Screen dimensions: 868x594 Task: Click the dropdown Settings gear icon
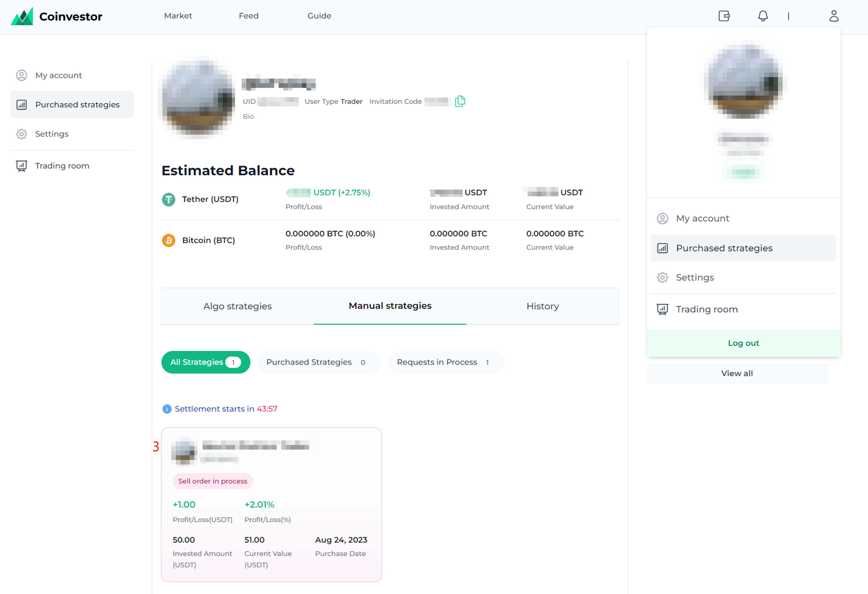pos(662,277)
